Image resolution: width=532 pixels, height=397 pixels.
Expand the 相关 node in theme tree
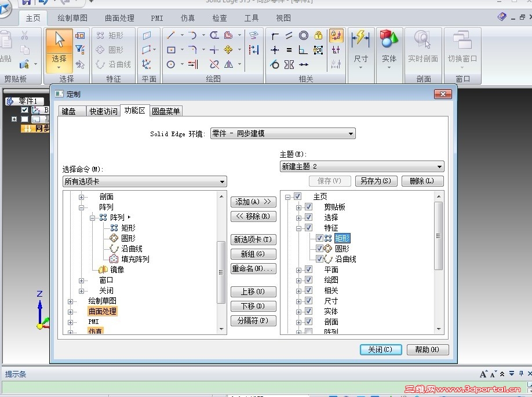pyautogui.click(x=298, y=291)
